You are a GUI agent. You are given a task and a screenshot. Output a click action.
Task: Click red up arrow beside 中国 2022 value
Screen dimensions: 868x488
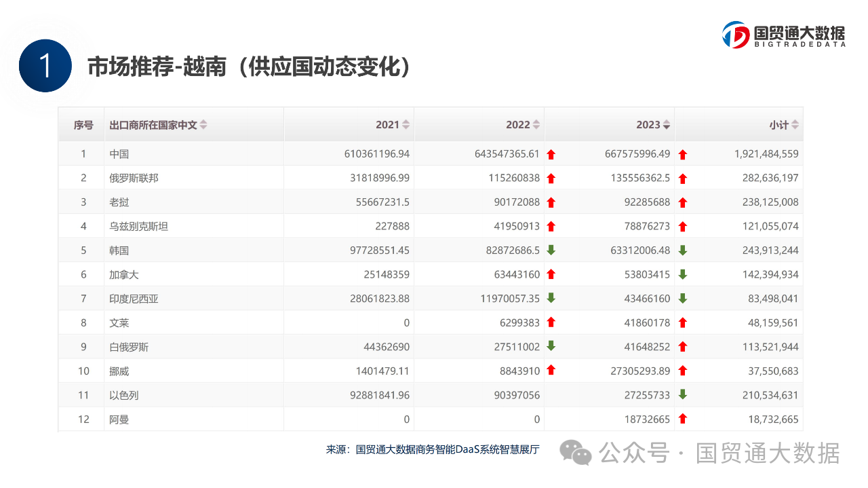click(551, 154)
